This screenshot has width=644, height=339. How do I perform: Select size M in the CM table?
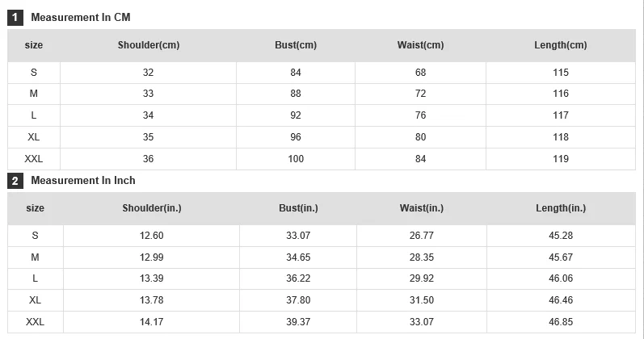tap(34, 94)
